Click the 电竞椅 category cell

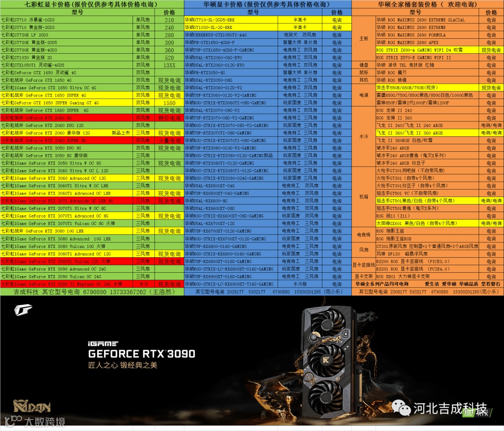[x=364, y=235]
